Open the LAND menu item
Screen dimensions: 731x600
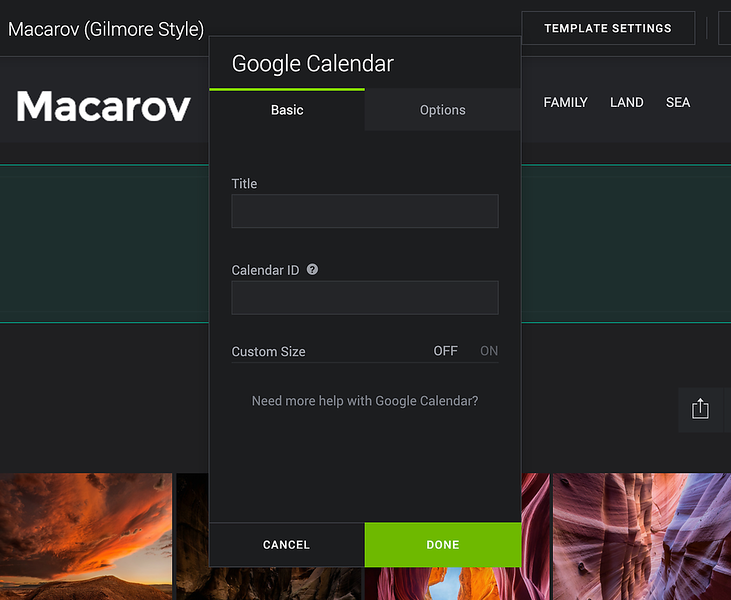point(627,103)
